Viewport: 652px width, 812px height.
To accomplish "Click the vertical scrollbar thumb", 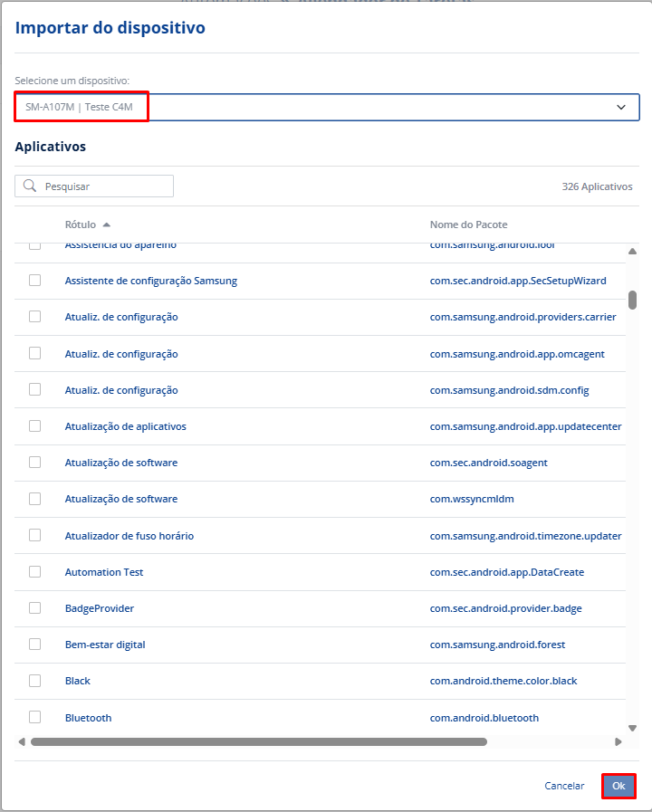I will pos(632,300).
